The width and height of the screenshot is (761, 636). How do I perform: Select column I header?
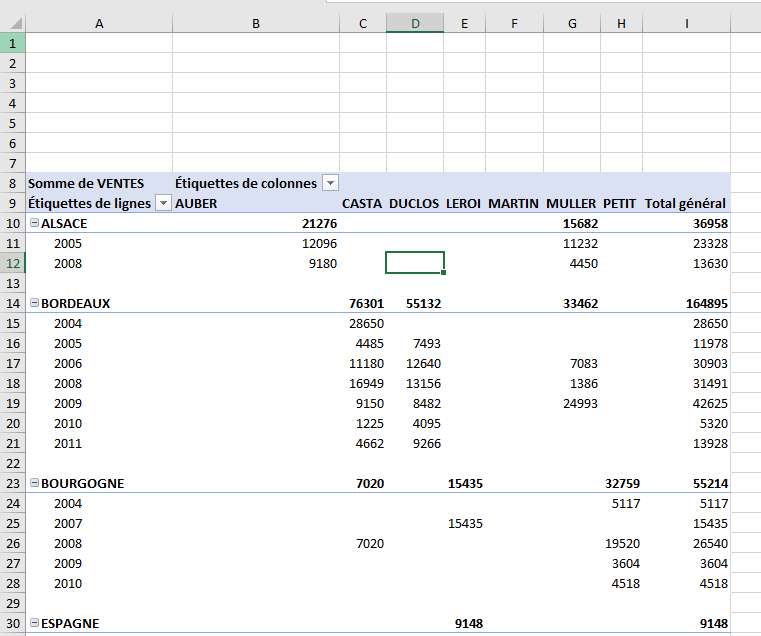pyautogui.click(x=686, y=23)
